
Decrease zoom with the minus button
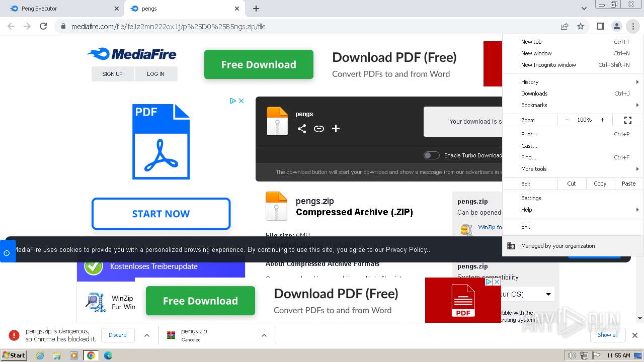(567, 120)
